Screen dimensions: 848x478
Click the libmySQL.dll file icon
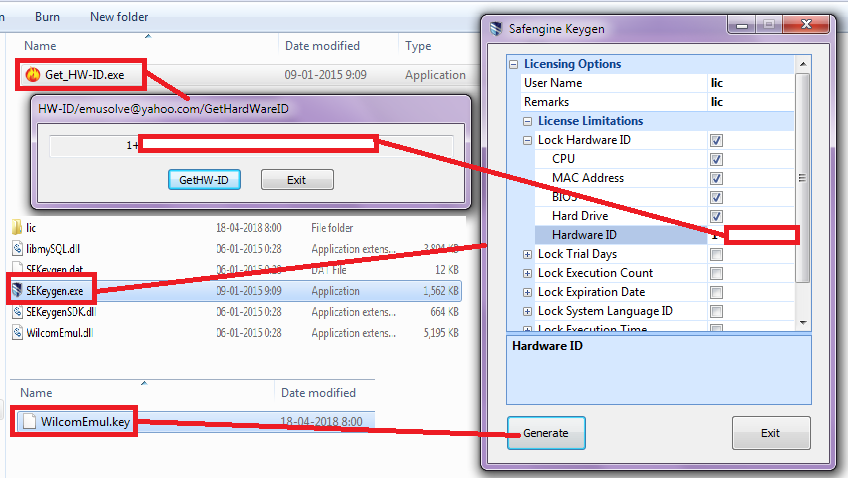[18, 249]
